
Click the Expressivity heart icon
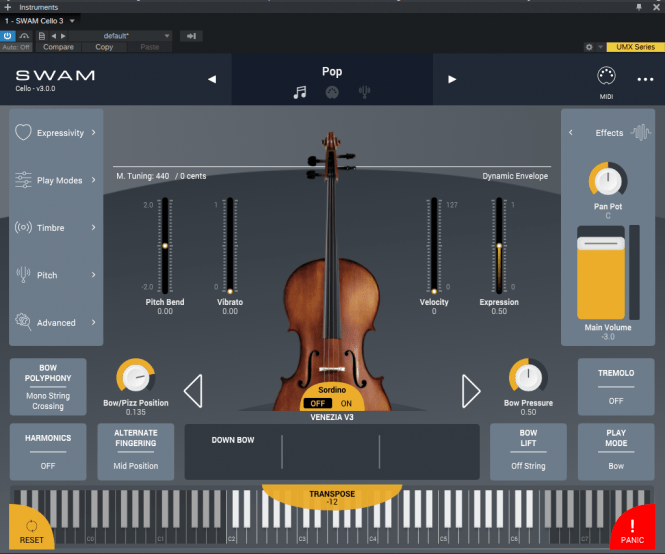(23, 132)
